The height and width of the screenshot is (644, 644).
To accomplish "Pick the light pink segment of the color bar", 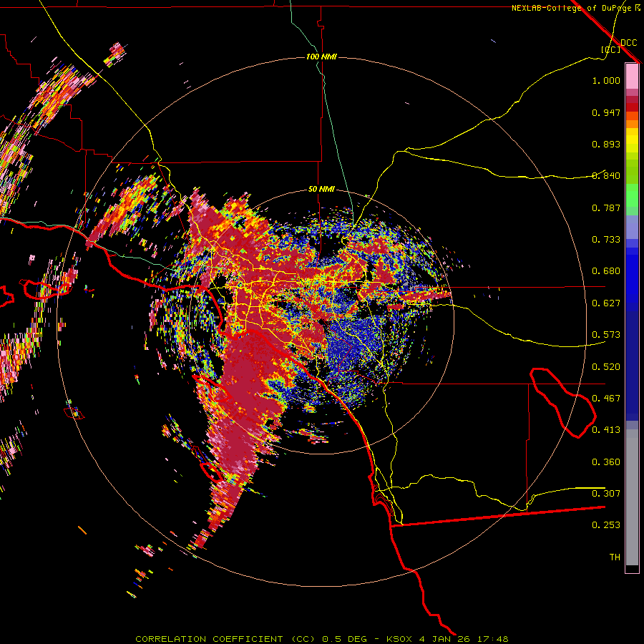I will 632,77.
